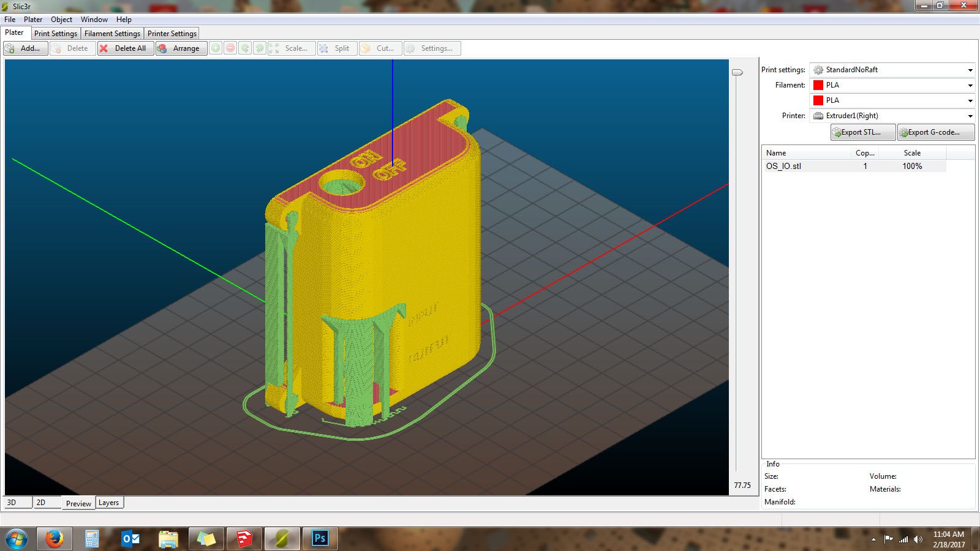Rotate object clockwise 45 degrees

coord(260,48)
